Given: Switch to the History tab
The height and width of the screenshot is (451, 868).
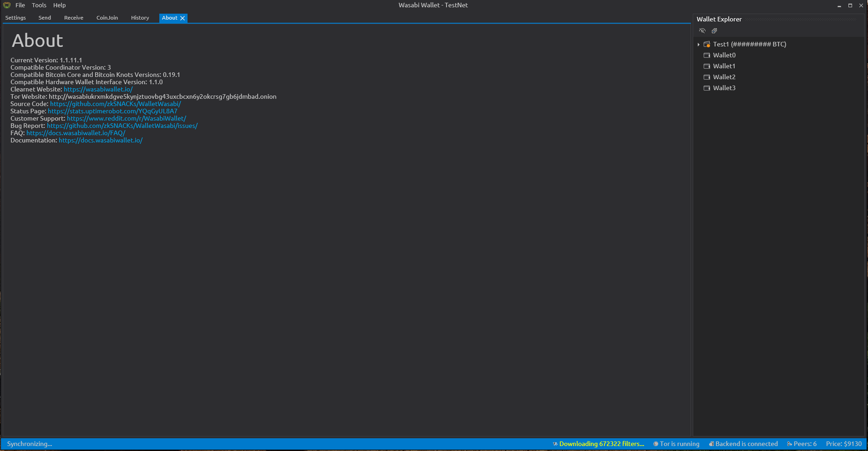Looking at the screenshot, I should tap(140, 18).
